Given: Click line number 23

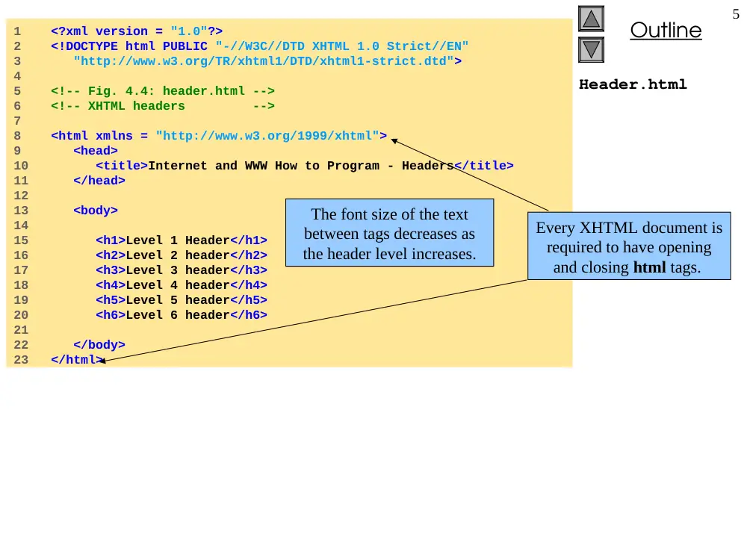Looking at the screenshot, I should (21, 360).
